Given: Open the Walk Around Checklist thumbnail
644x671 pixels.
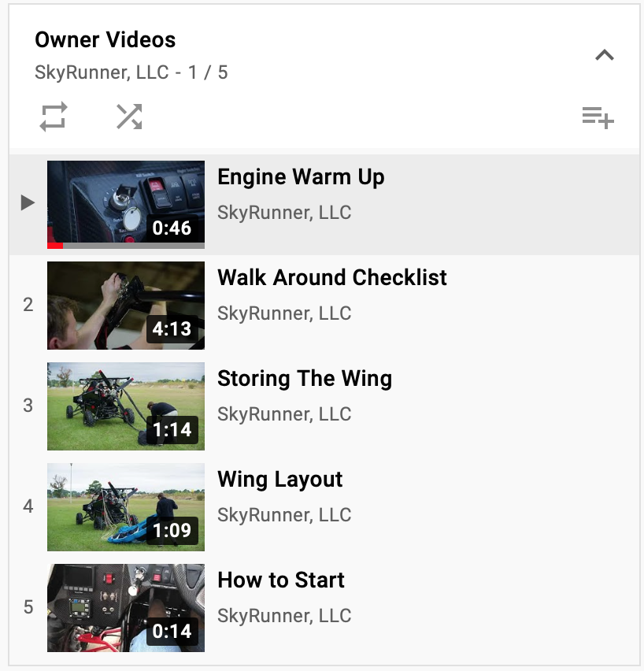Looking at the screenshot, I should (126, 306).
